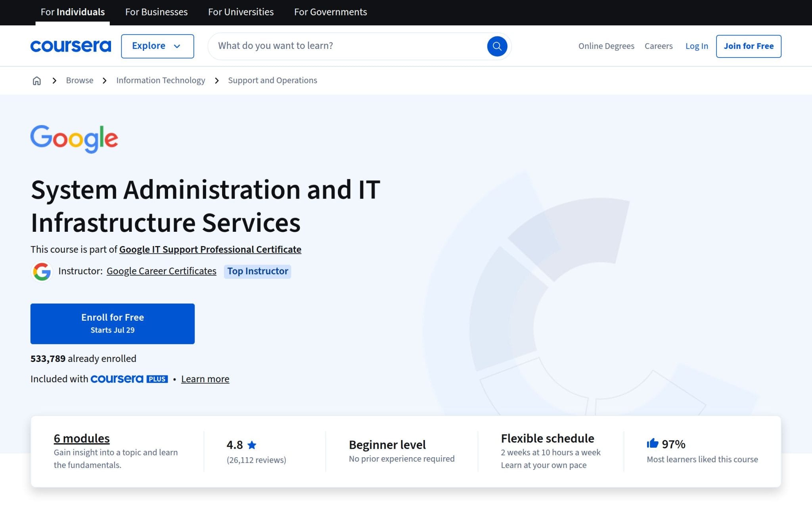Open Information Technology breadcrumb
The width and height of the screenshot is (812, 508).
coord(161,81)
